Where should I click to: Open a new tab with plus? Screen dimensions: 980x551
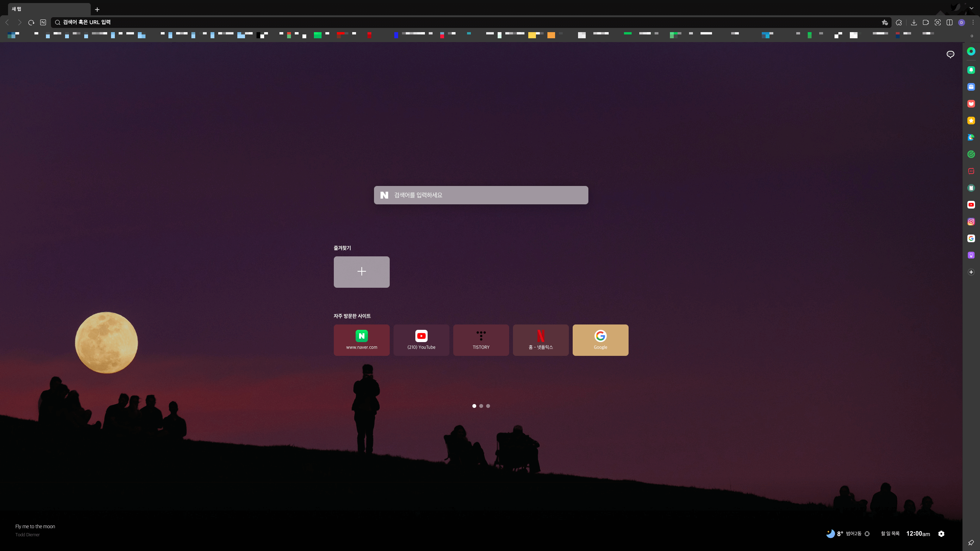pos(97,10)
